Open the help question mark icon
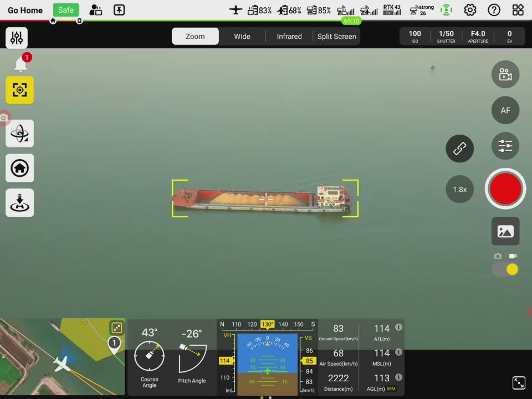Screen dimensions: 532x399 [494, 10]
